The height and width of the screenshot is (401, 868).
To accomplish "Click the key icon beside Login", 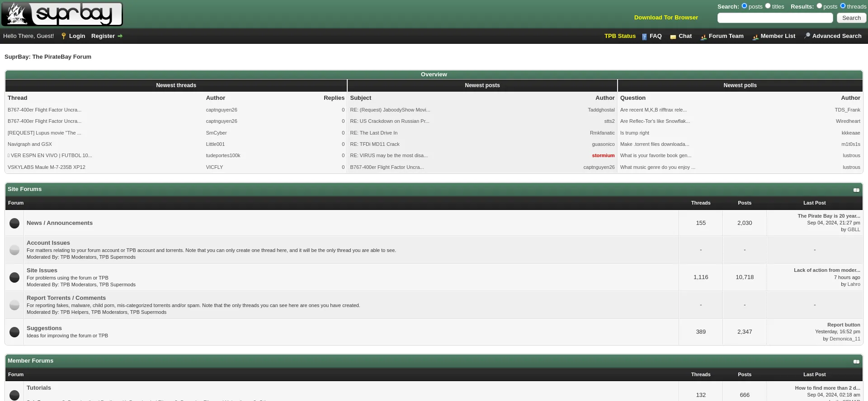I will (64, 36).
